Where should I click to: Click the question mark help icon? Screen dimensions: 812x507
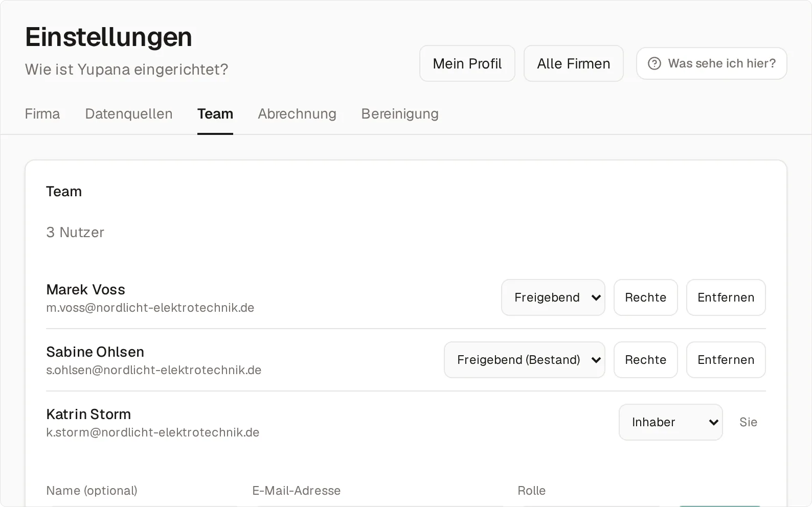655,63
